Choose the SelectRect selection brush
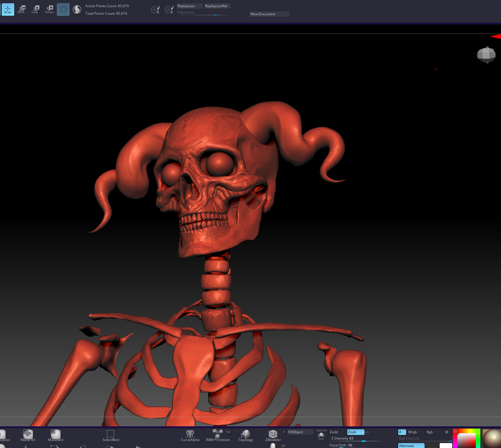Image resolution: width=501 pixels, height=448 pixels. [x=111, y=436]
